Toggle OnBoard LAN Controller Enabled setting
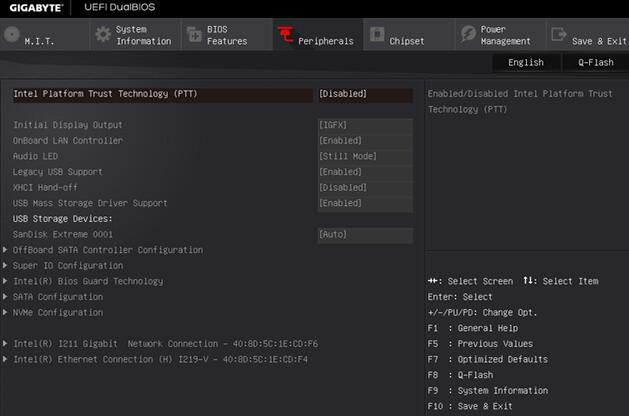The image size is (629, 416). [364, 141]
